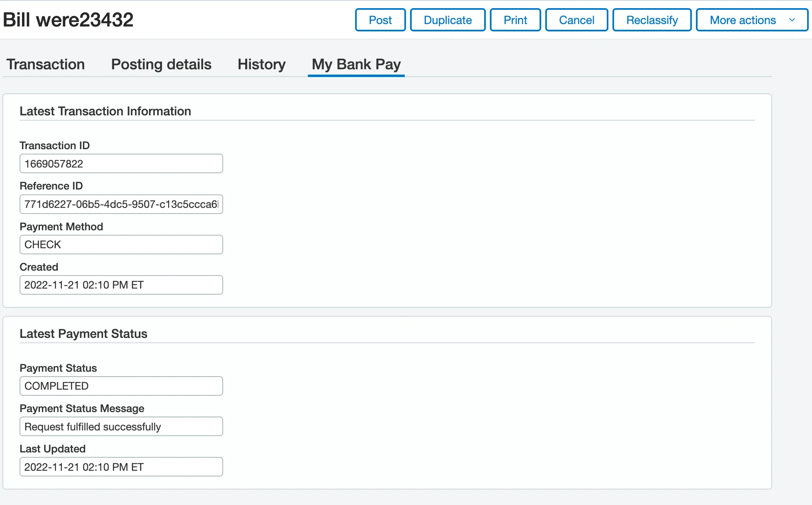Viewport: 812px width, 505px height.
Task: Click the Payment Status field showing COMPLETED
Action: 121,386
